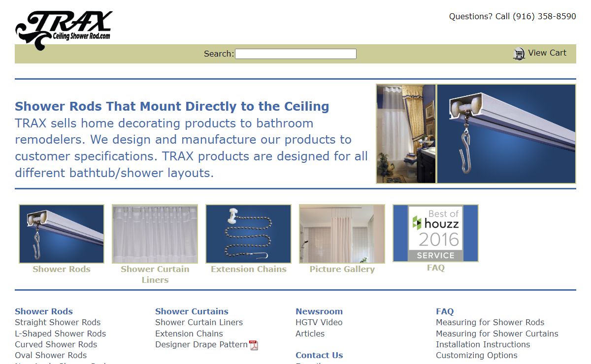Open Measuring for Shower Rods
Viewport: 591px width, 364px height.
[x=490, y=323]
